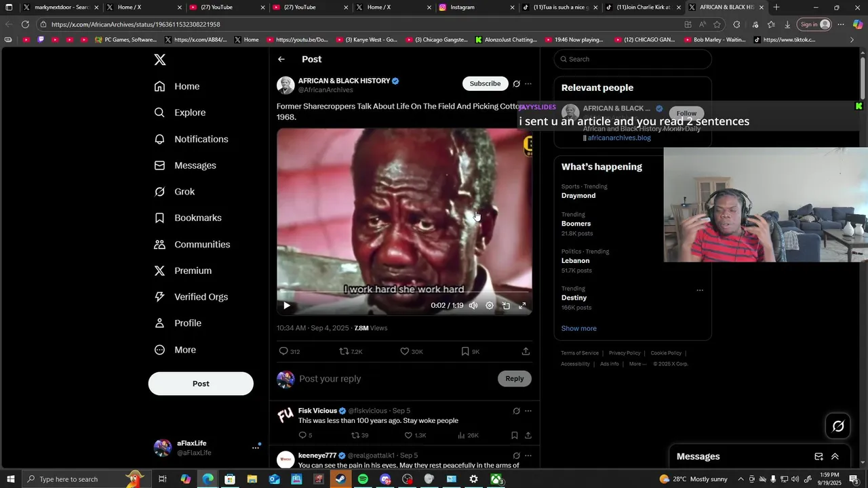Repost the Fisk Vicious reply (39)
This screenshot has width=868, height=488.
[359, 435]
